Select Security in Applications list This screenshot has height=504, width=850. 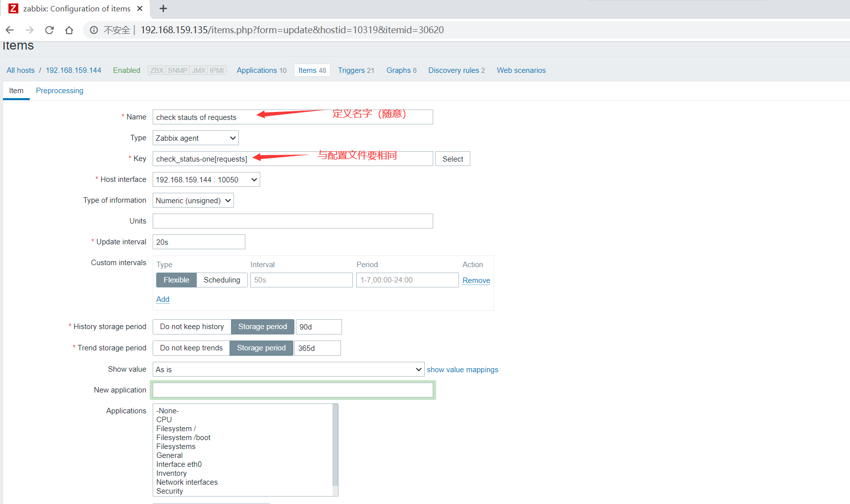(243, 491)
